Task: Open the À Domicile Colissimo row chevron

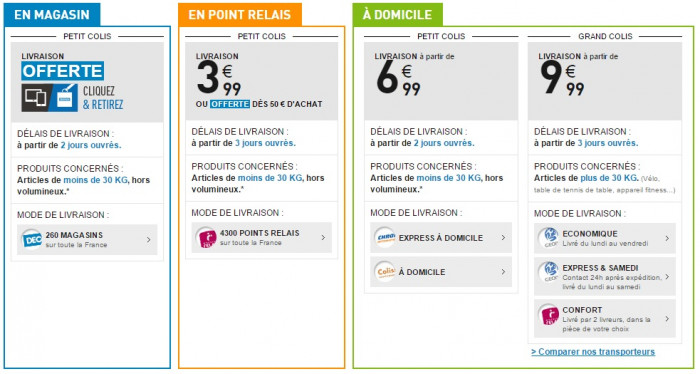Action: tap(503, 271)
